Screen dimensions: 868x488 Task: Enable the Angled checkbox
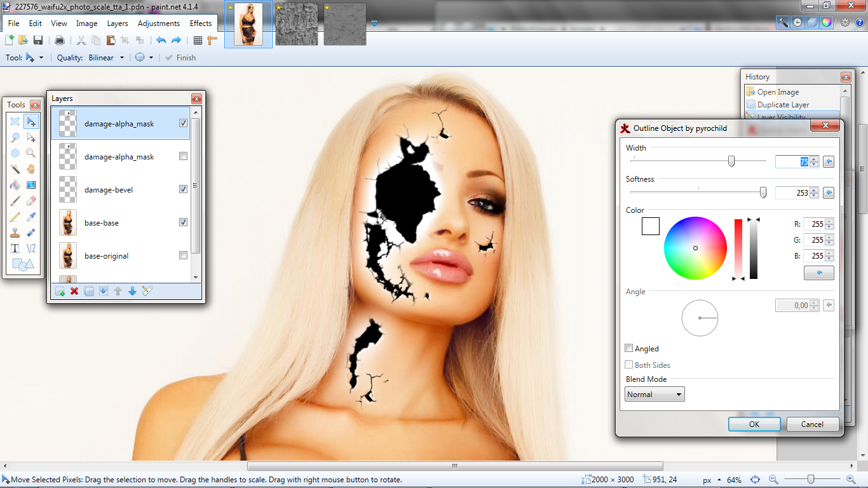tap(629, 348)
